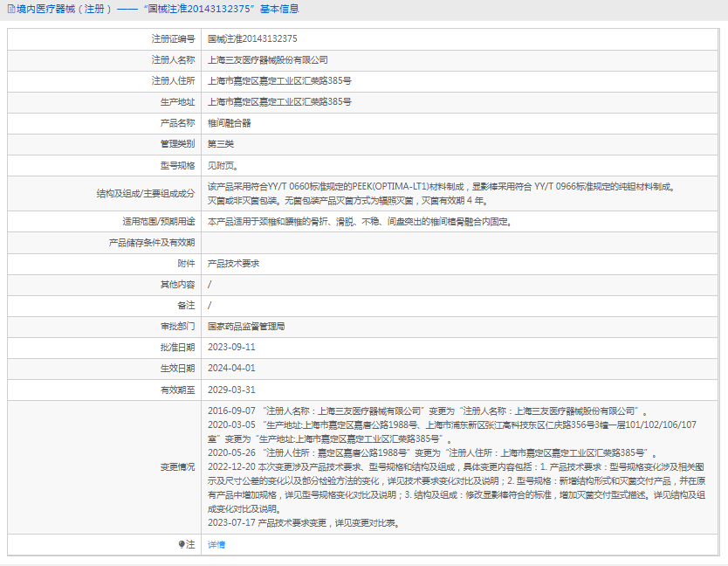Viewport: 728px width, 566px height.
Task: Click the 管理类别 row label
Action: tap(178, 144)
